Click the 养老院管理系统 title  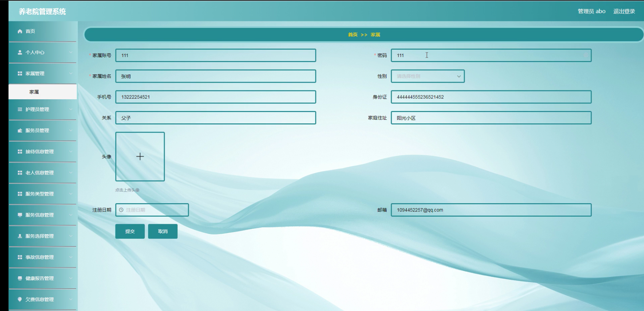point(42,11)
